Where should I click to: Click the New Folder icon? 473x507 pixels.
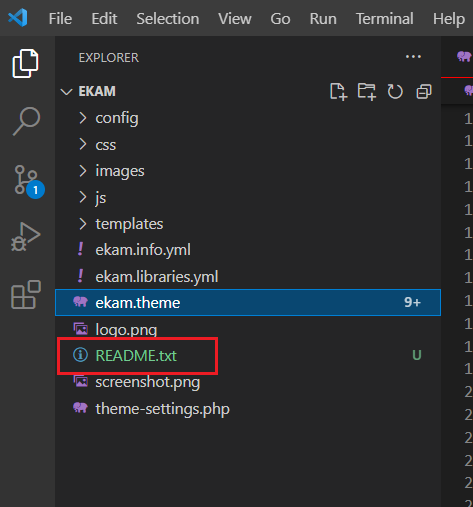click(367, 91)
